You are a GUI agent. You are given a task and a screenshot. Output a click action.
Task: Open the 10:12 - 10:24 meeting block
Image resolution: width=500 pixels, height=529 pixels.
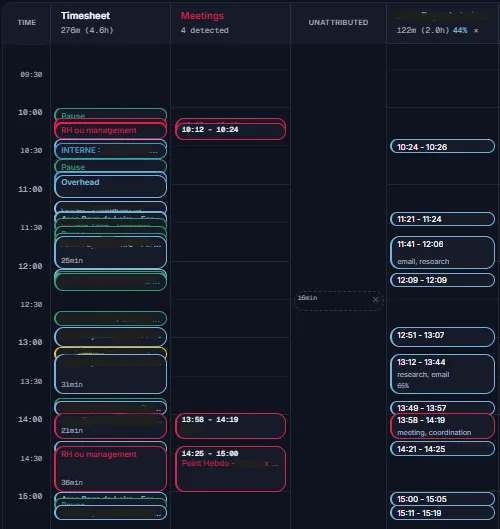coord(230,131)
